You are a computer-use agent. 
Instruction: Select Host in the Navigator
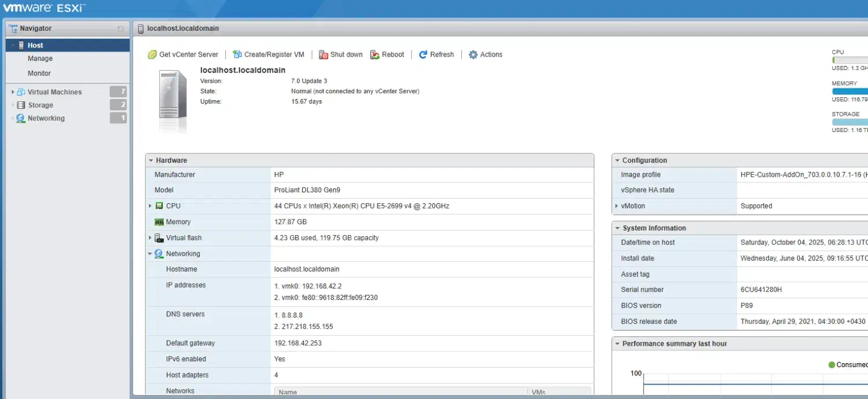pyautogui.click(x=35, y=45)
